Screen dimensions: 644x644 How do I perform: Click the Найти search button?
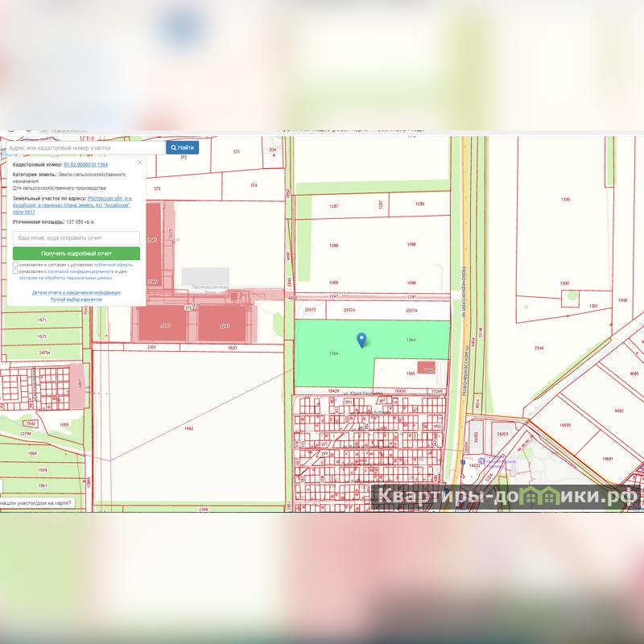(182, 147)
